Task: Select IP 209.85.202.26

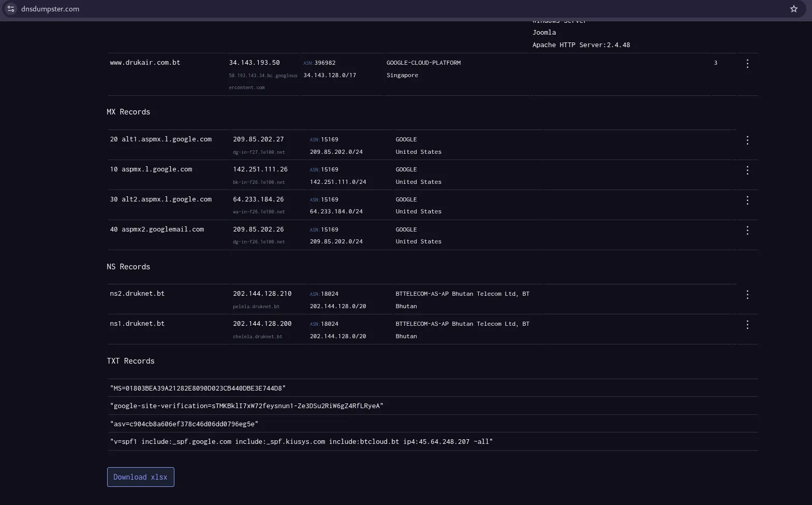Action: pyautogui.click(x=258, y=229)
